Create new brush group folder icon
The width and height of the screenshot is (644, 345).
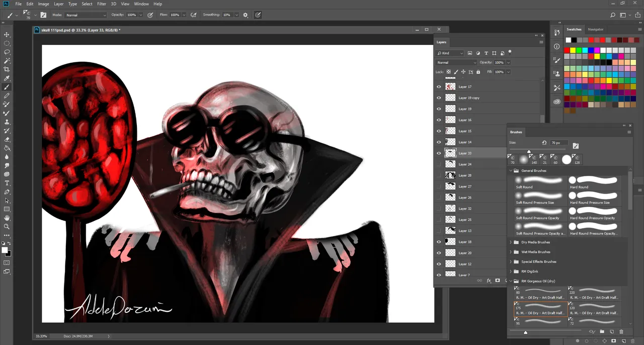(602, 331)
